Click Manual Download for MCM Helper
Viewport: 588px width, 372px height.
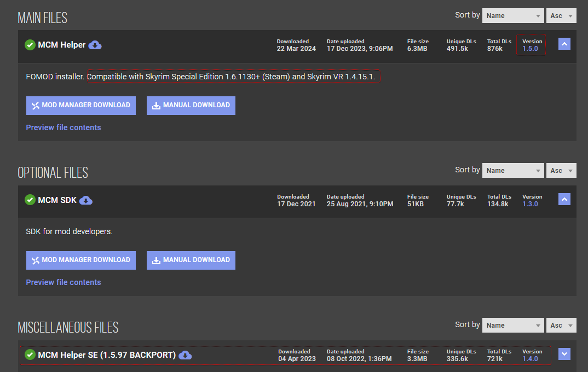coord(191,105)
